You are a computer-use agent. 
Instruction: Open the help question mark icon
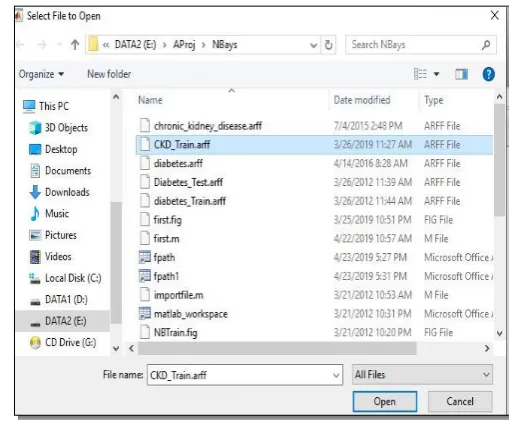pyautogui.click(x=488, y=74)
